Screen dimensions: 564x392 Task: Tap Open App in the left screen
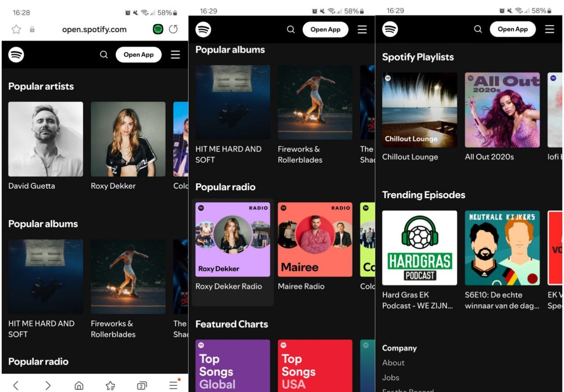click(x=138, y=55)
